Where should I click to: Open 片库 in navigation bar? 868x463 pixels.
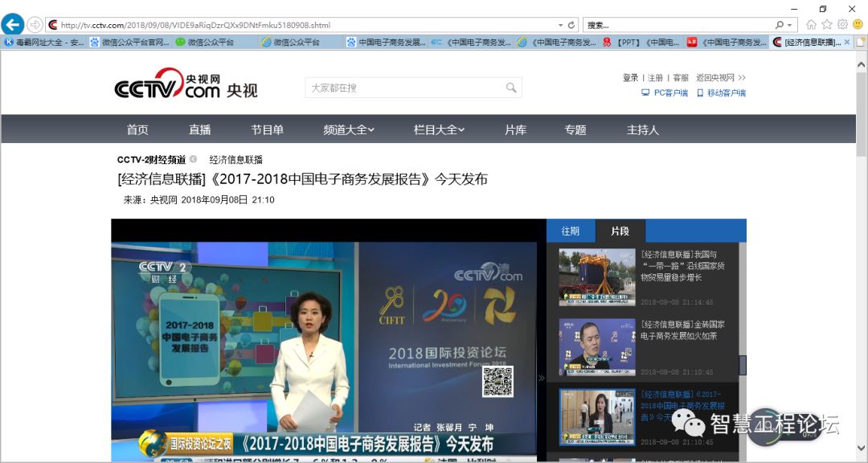pos(515,129)
